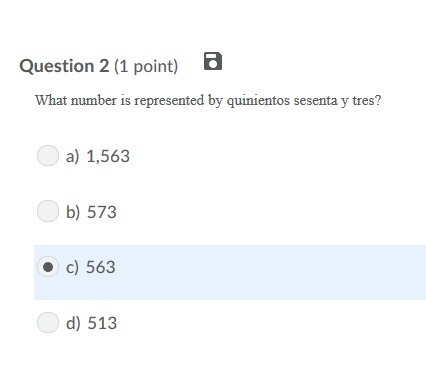Click the "d)" letter prefix

click(x=73, y=323)
